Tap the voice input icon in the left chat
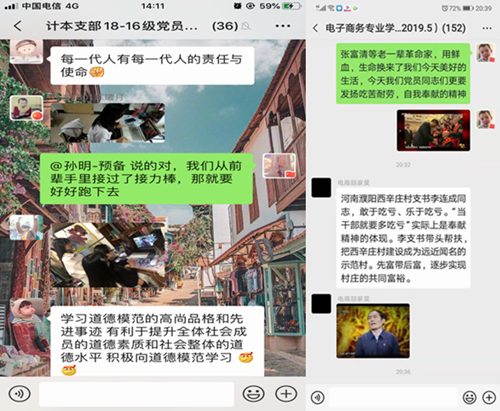The width and height of the screenshot is (500, 411). coord(19,394)
